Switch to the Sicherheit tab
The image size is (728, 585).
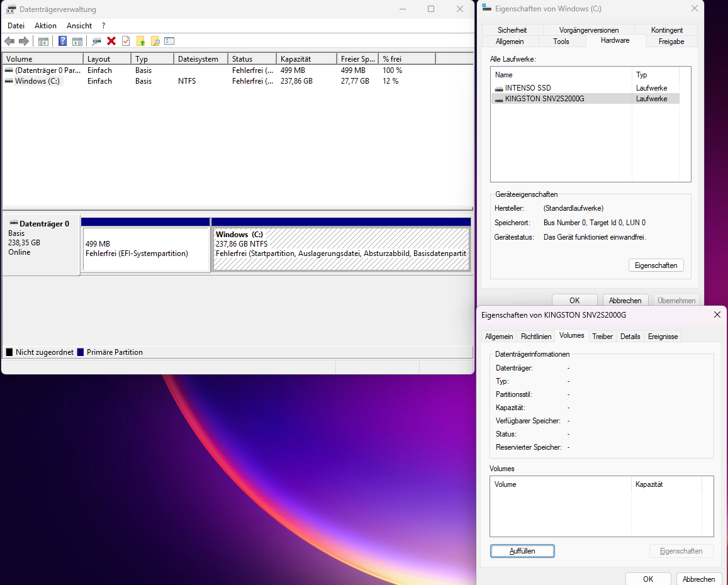pyautogui.click(x=512, y=30)
